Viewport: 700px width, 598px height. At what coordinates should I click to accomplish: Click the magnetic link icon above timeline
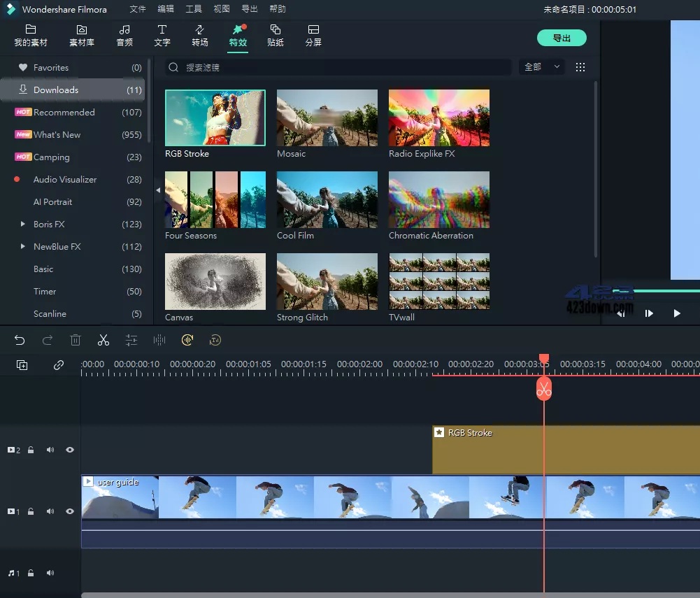58,364
